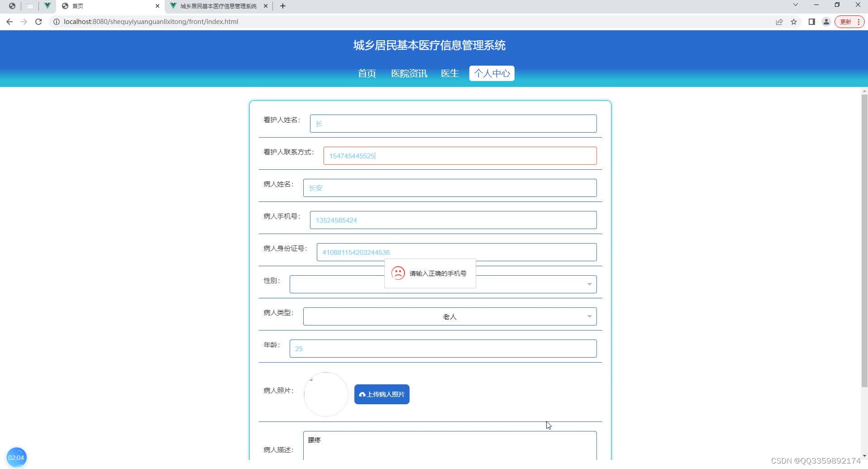The height and width of the screenshot is (469, 868).
Task: Open 个人中心 in the navigation menu
Action: pos(492,73)
